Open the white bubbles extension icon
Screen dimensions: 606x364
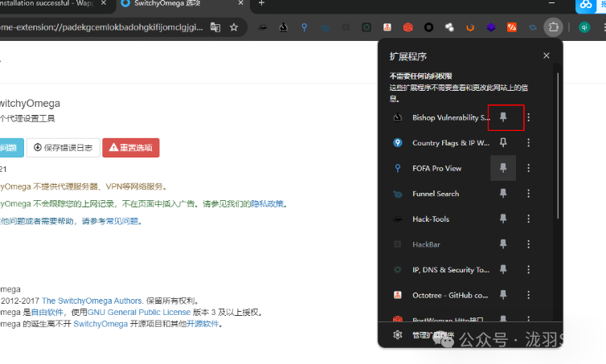click(x=449, y=27)
